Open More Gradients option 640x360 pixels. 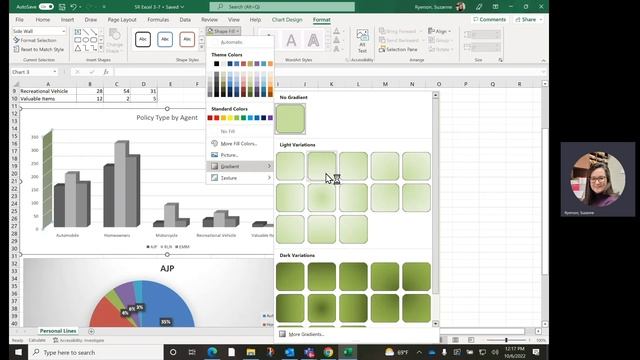point(306,334)
